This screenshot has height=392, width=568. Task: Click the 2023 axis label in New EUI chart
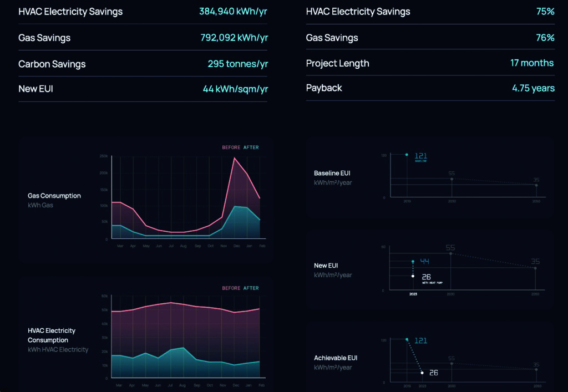point(413,294)
